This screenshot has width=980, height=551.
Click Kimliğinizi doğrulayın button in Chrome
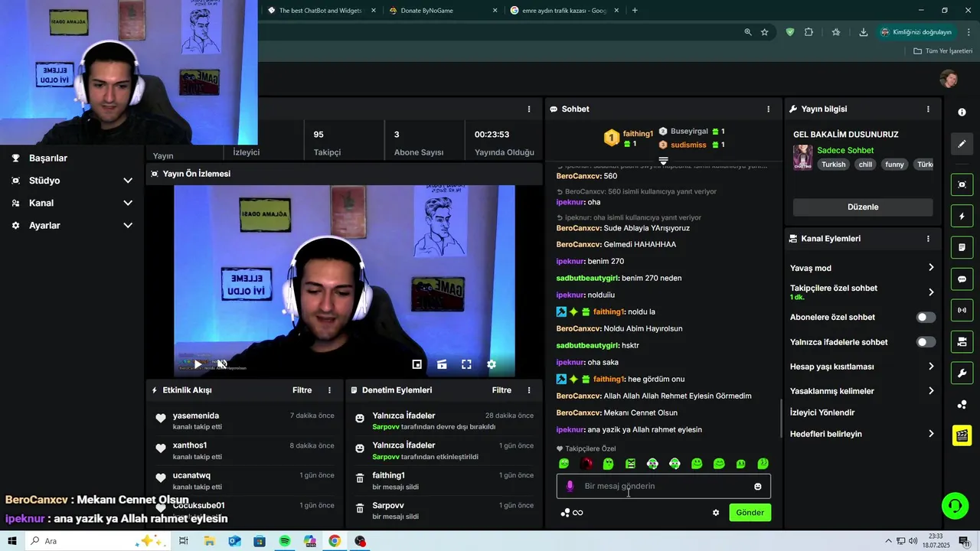click(916, 32)
